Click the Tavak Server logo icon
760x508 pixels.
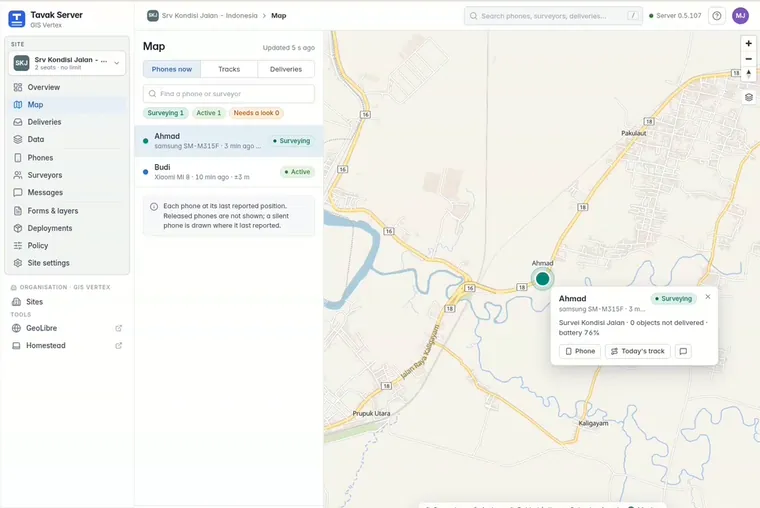pos(16,19)
